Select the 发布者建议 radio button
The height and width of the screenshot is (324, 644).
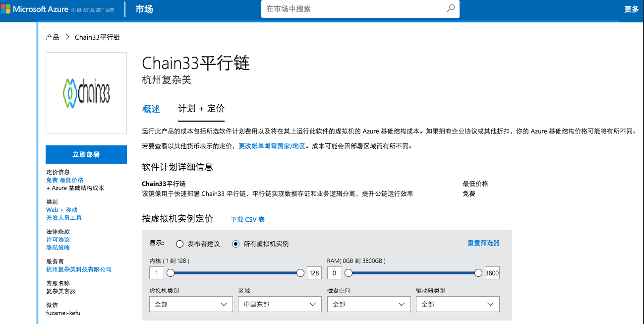pos(179,244)
